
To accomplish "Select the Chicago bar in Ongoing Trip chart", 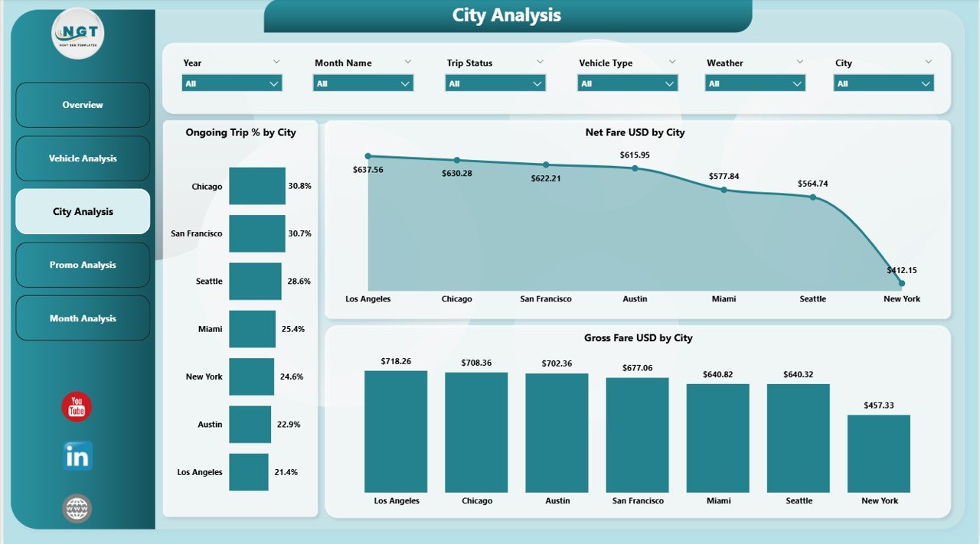I will [x=257, y=185].
